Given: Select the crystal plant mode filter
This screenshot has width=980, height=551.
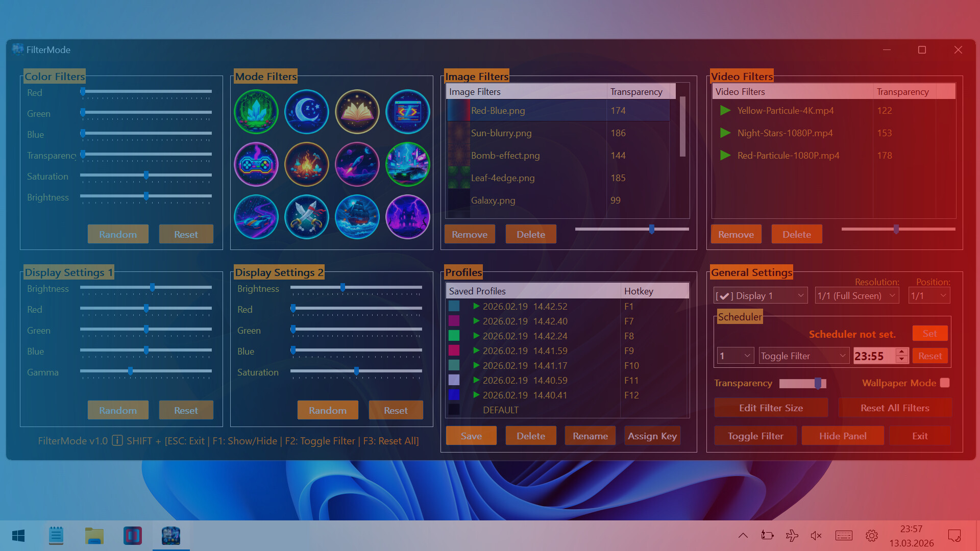Looking at the screenshot, I should [256, 111].
